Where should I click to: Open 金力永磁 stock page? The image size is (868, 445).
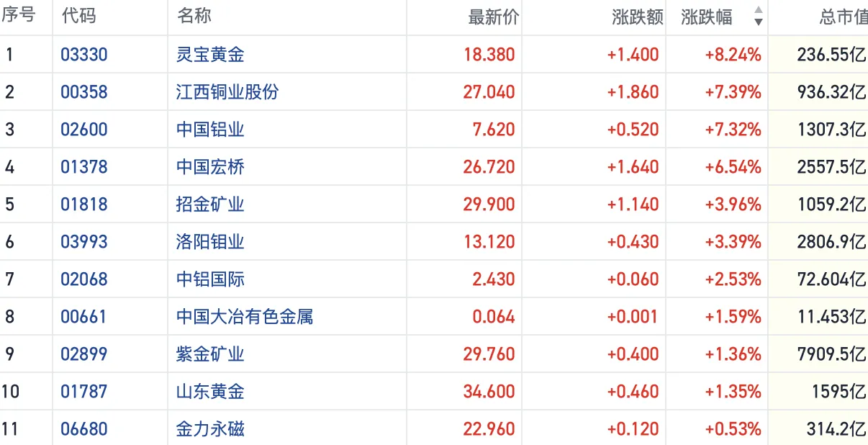(210, 429)
